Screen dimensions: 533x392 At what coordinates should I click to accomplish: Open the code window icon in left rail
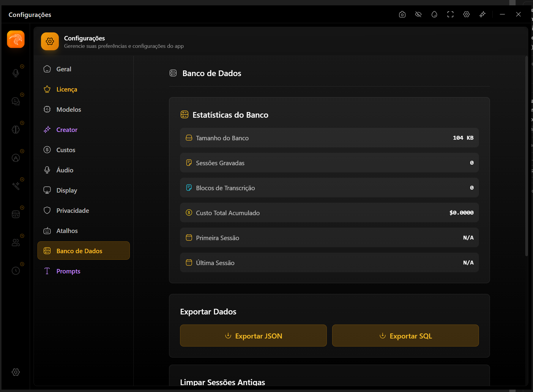16,214
